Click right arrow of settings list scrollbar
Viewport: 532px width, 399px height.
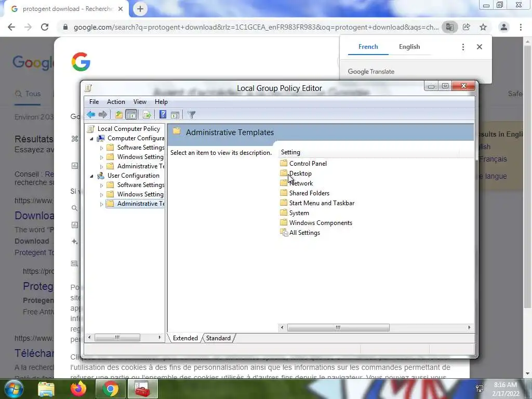click(x=469, y=327)
